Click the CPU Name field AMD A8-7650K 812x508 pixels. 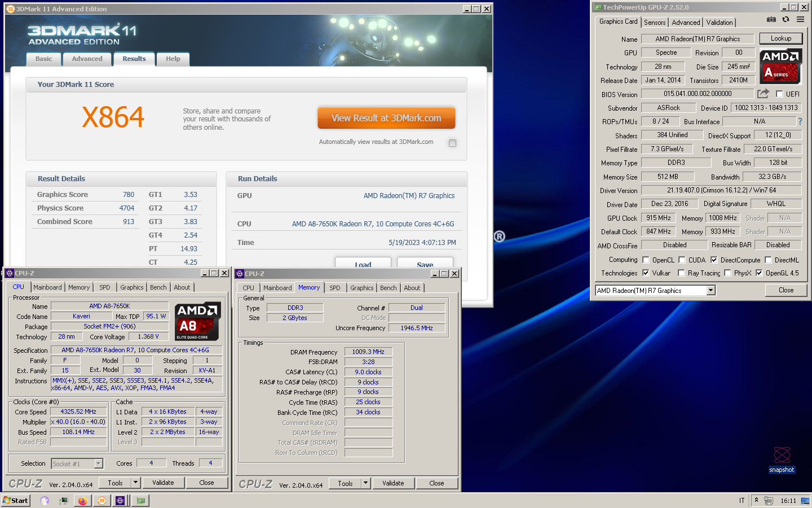pos(109,306)
